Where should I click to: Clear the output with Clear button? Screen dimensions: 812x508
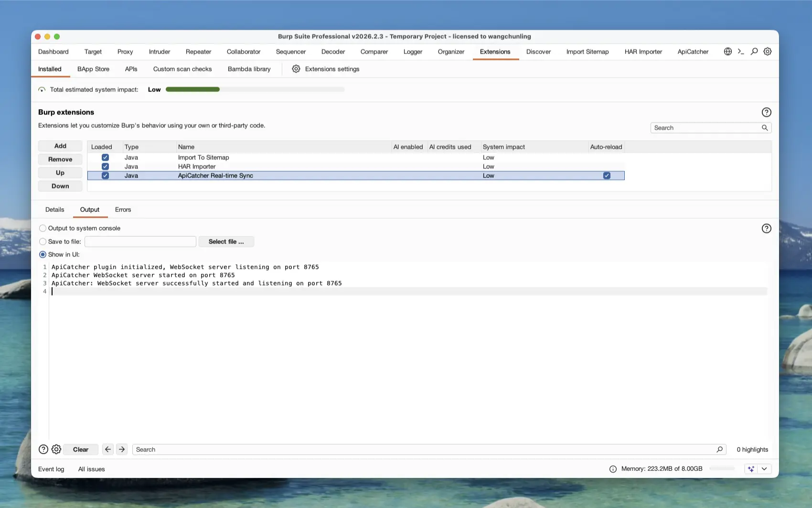(x=81, y=449)
